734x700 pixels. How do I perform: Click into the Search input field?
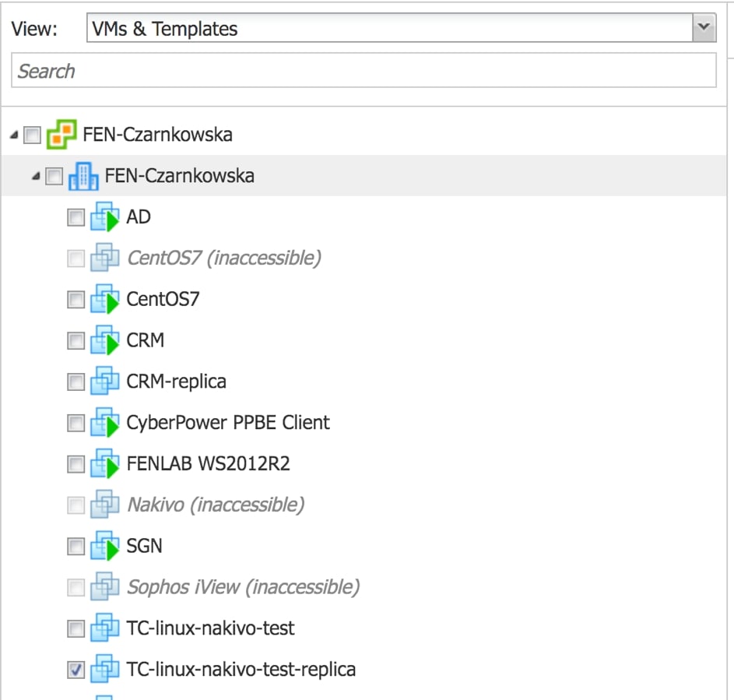363,71
